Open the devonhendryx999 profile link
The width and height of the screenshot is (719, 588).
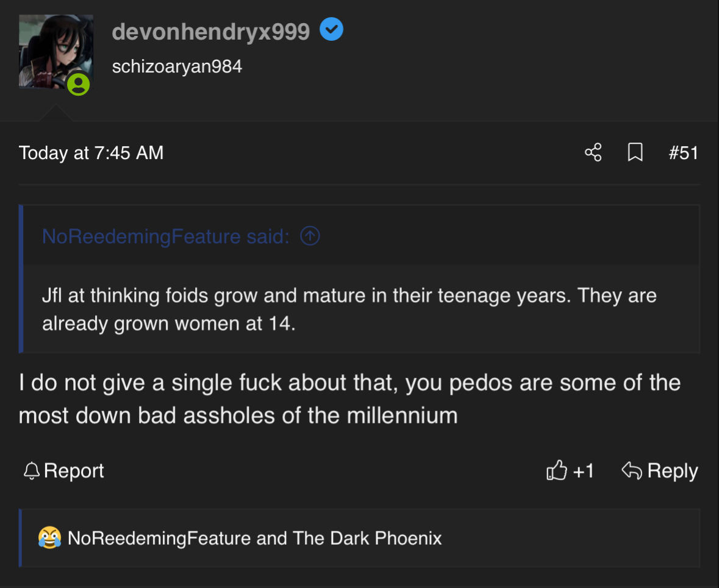coord(211,31)
